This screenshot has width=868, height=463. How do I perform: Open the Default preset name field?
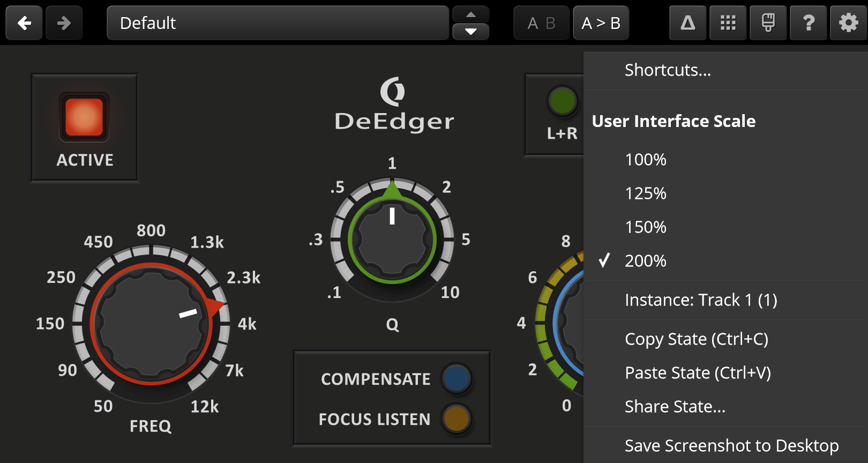click(x=278, y=23)
